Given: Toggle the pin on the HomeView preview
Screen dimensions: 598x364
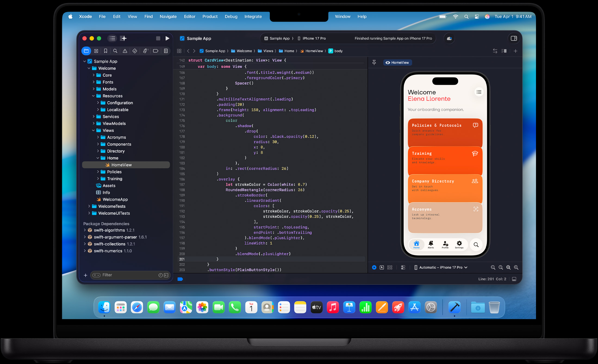Looking at the screenshot, I should (x=374, y=62).
